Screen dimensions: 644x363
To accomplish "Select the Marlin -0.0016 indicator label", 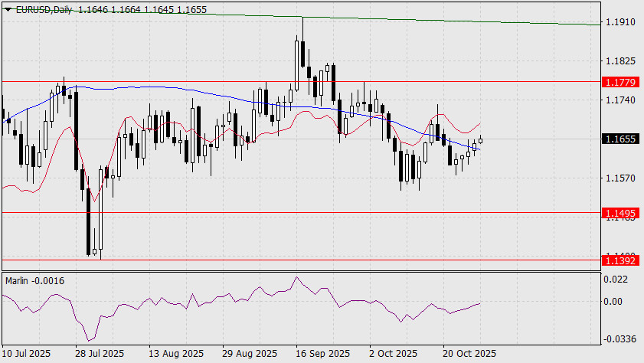I will click(x=35, y=281).
